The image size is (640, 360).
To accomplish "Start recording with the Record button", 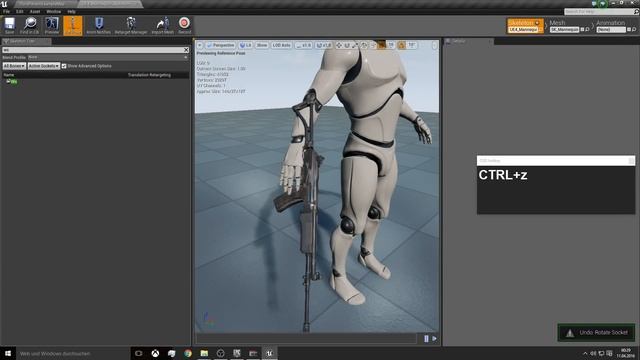I will click(184, 25).
